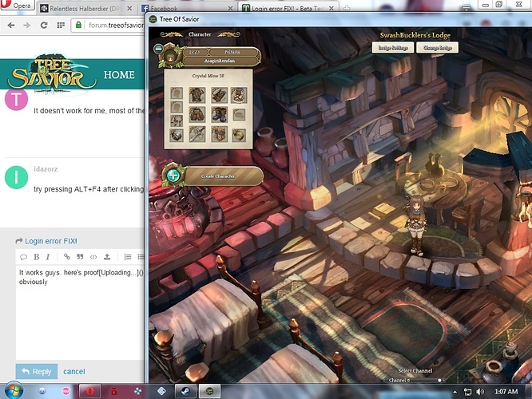Click the Bold formatting icon
This screenshot has height=399, width=532.
35,256
